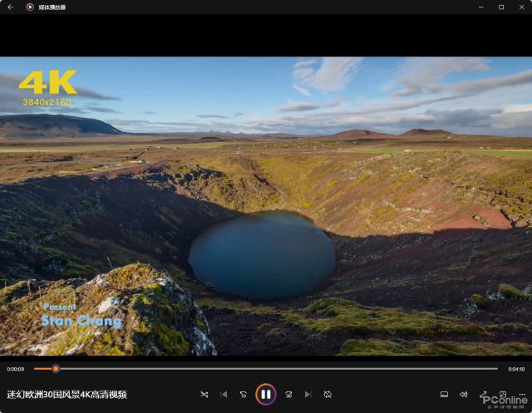Open the volume control flyout

tap(464, 395)
